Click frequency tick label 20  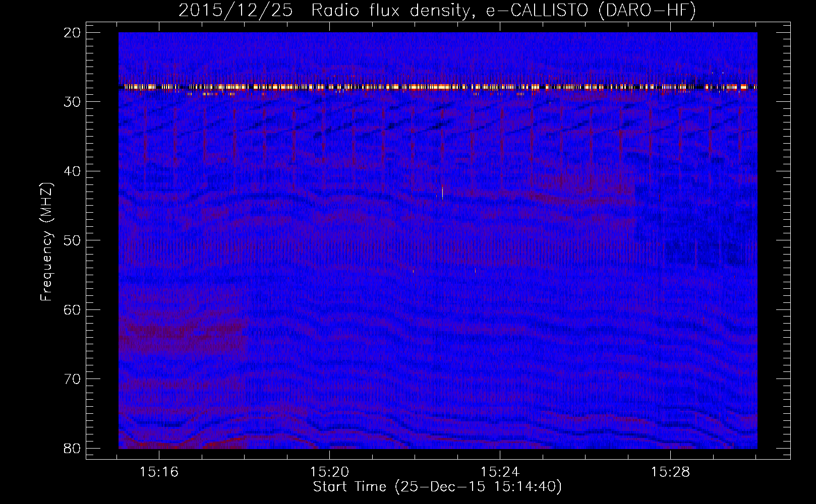[73, 33]
